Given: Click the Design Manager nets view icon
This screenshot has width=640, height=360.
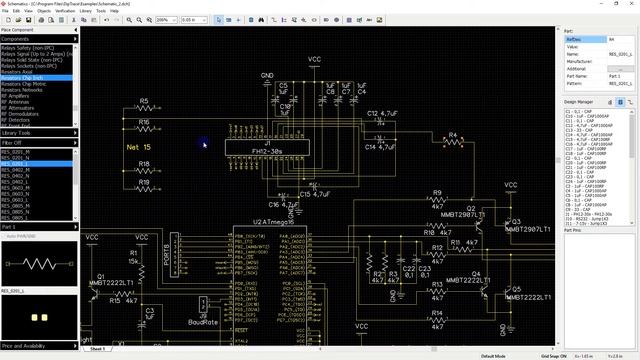Looking at the screenshot, I should pyautogui.click(x=630, y=102).
